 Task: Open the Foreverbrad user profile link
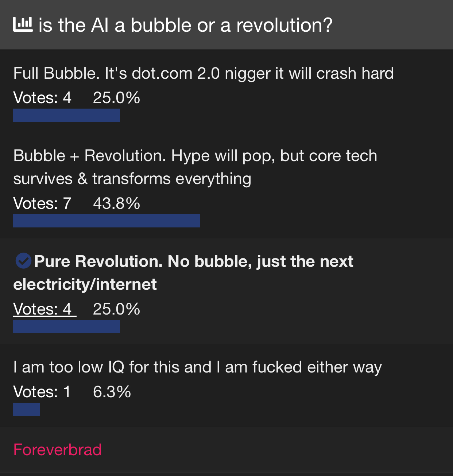pos(57,450)
